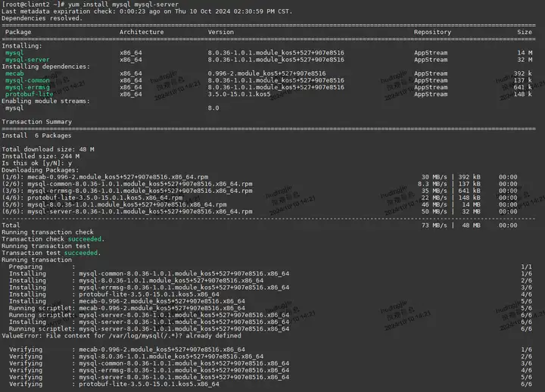Click the (4/6) protobuf-lite rpm download line
This screenshot has height=392, width=545.
click(92, 198)
